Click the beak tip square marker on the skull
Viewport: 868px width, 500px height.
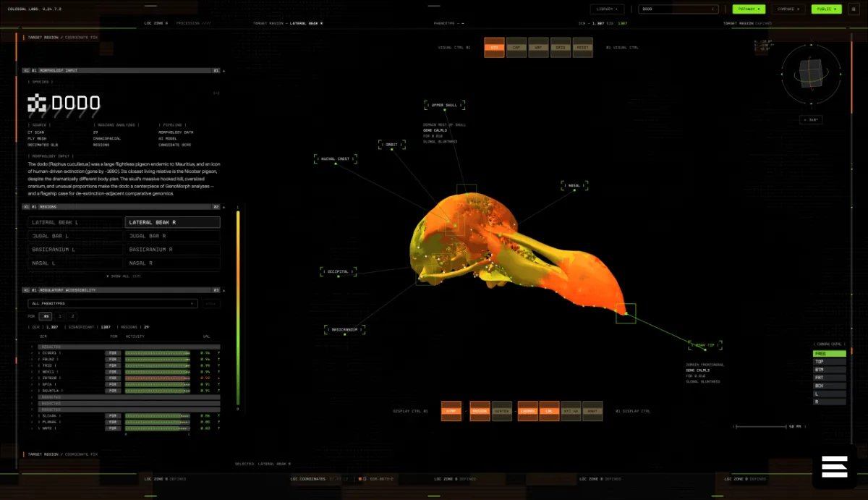click(626, 313)
